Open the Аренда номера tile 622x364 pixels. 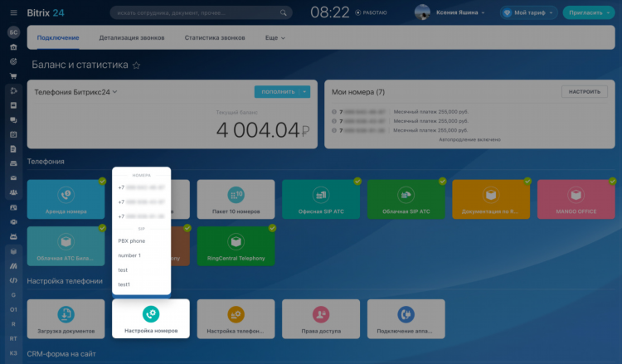(x=66, y=199)
